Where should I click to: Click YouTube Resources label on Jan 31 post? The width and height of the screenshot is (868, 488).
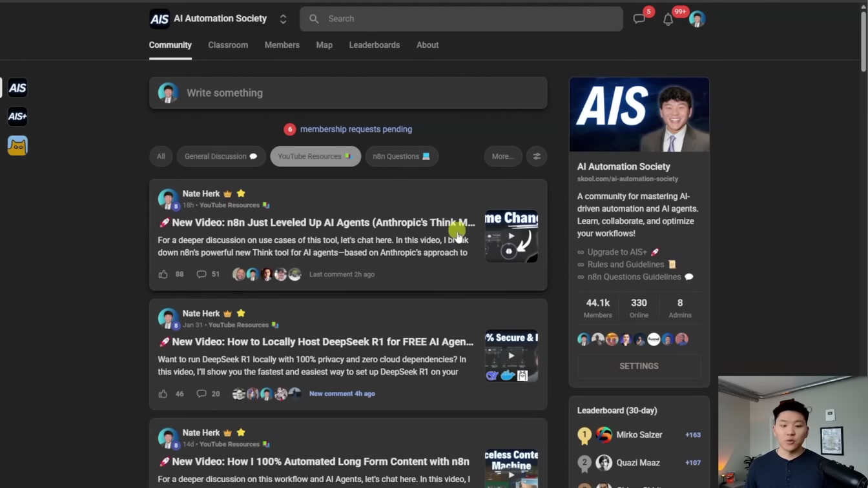tap(238, 325)
